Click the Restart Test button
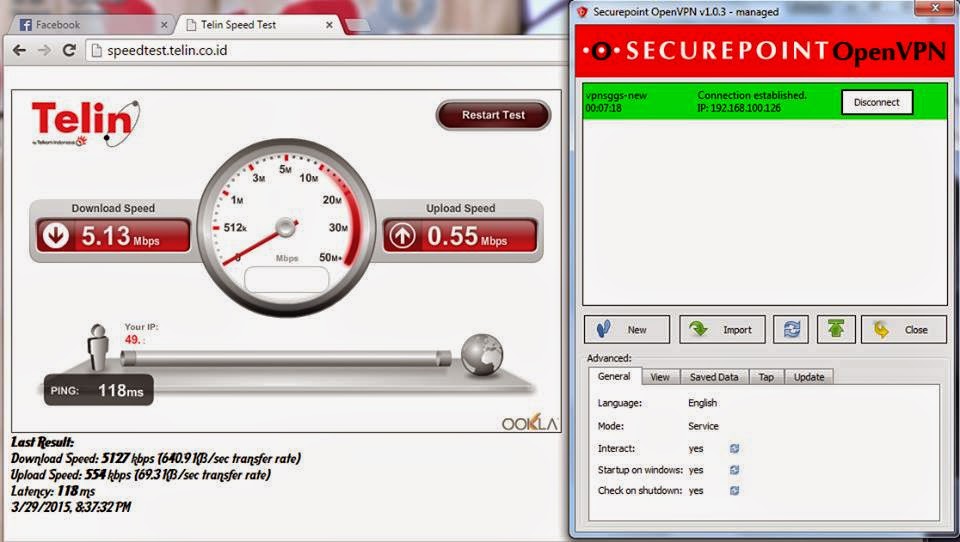This screenshot has height=542, width=960. 493,115
